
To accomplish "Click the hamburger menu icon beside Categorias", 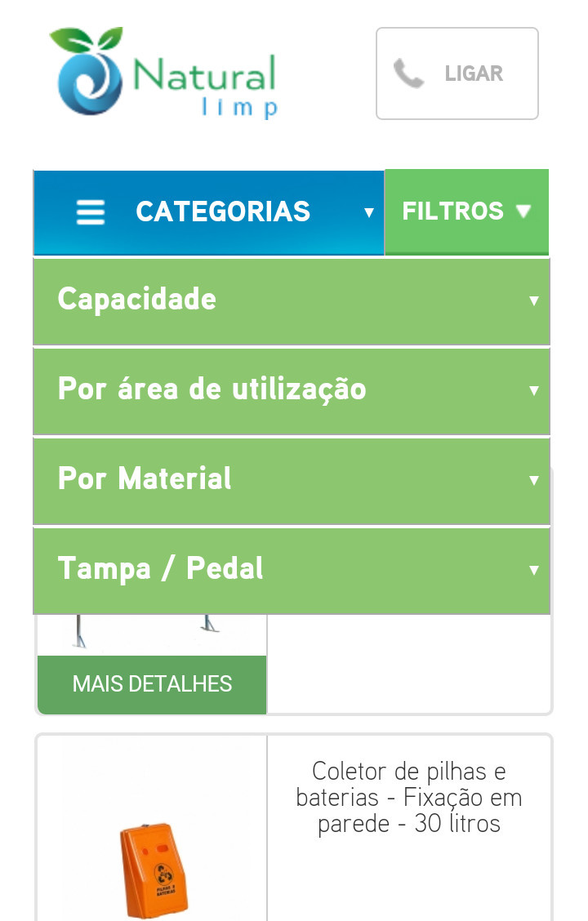I will click(91, 212).
